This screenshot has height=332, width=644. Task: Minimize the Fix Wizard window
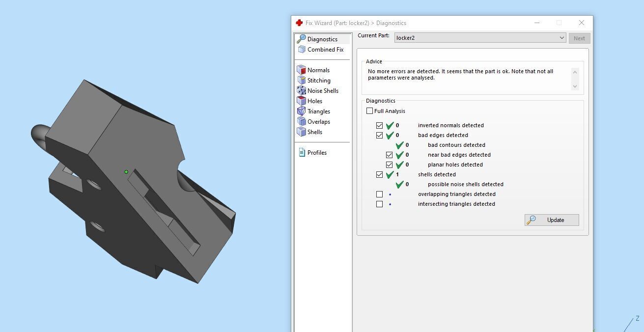point(536,23)
